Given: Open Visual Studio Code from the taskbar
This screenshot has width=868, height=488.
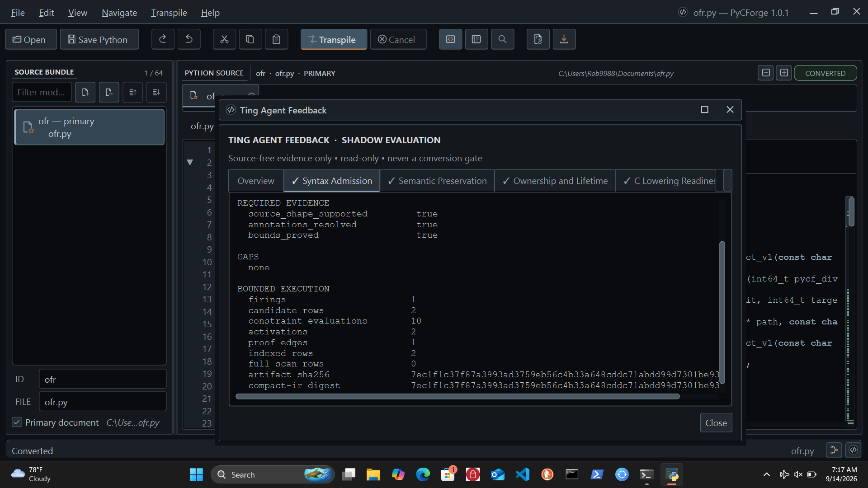Looking at the screenshot, I should pyautogui.click(x=523, y=474).
